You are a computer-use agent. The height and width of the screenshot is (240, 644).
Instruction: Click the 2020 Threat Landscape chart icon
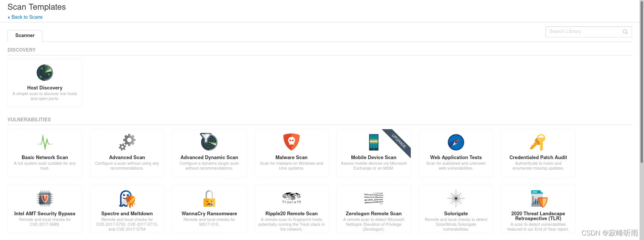click(x=539, y=198)
